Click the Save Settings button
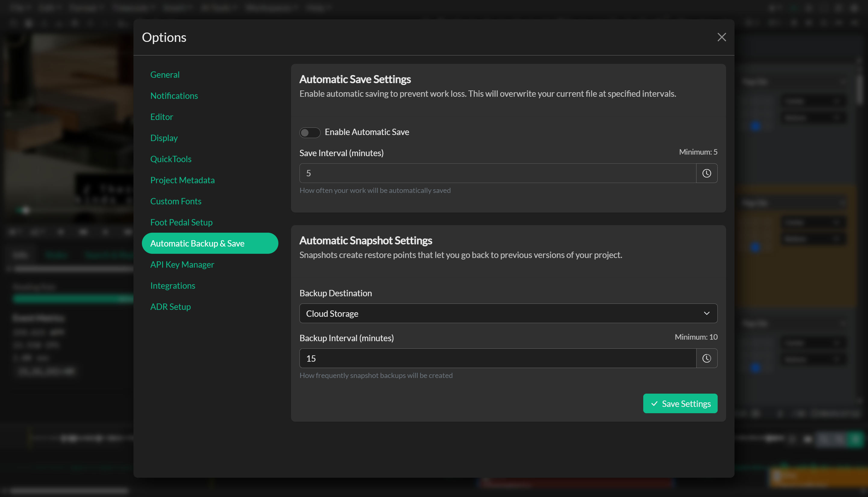868x497 pixels. 680,403
